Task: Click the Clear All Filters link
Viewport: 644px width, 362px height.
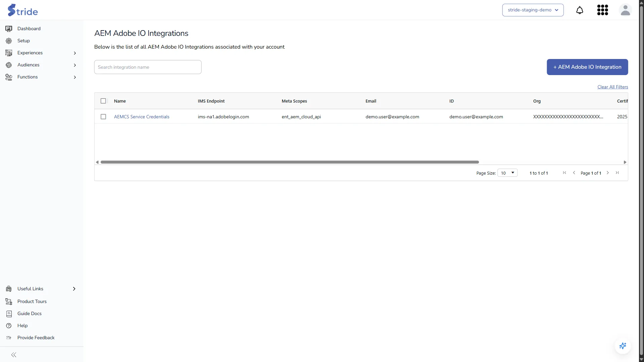Action: point(612,87)
